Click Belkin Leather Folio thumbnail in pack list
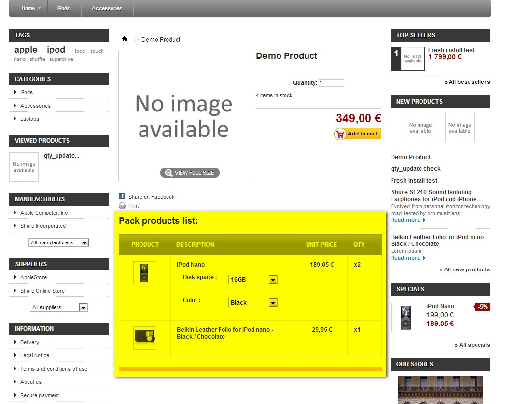This screenshot has width=532, height=404. pyautogui.click(x=144, y=338)
